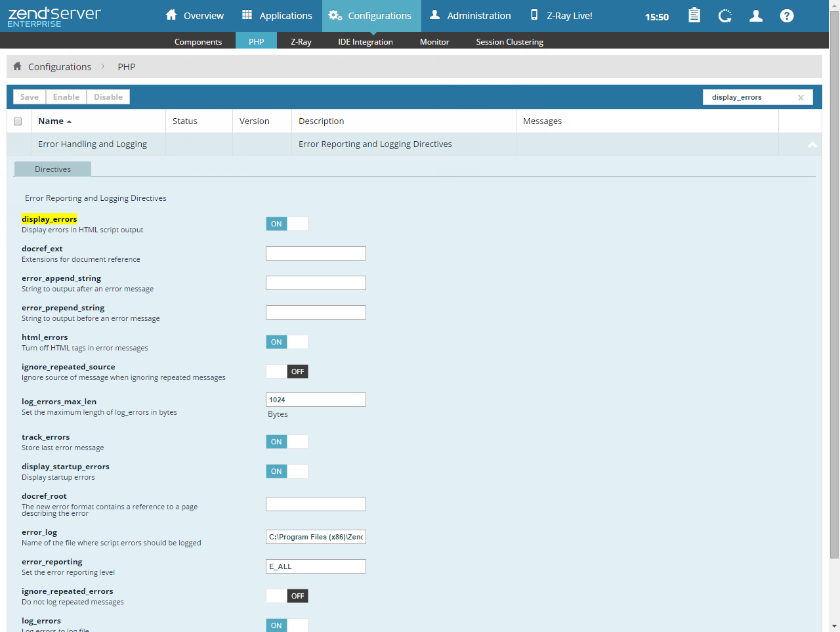This screenshot has height=632, width=840.
Task: Toggle the display_errors switch
Action: [287, 224]
